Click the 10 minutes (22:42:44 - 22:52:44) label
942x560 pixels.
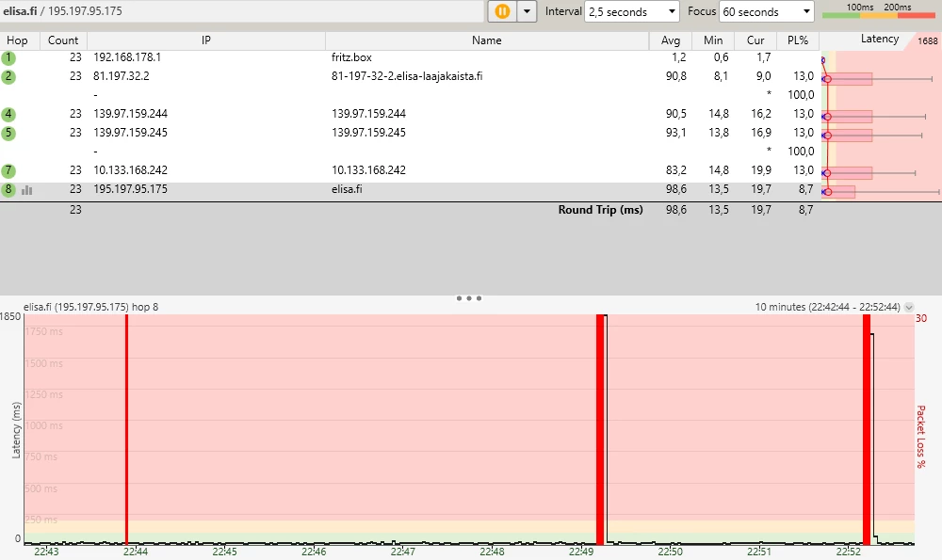(x=827, y=307)
